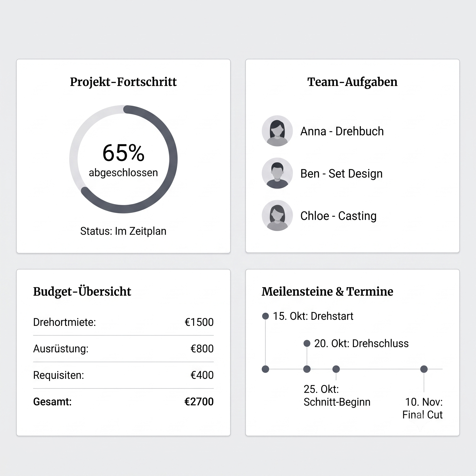The image size is (476, 476).
Task: Select the Drehortmiete budget row
Action: pos(123,322)
